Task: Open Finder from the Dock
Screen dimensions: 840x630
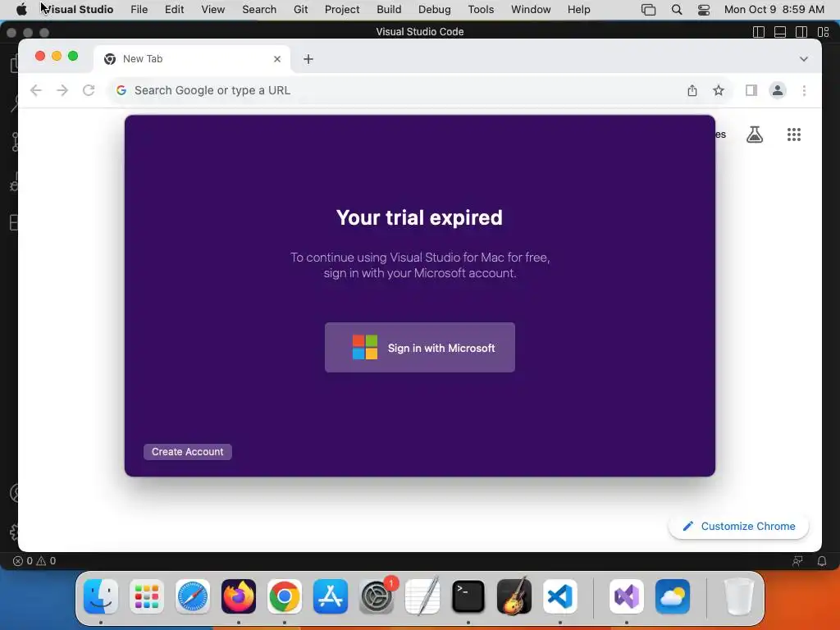Action: [101, 596]
